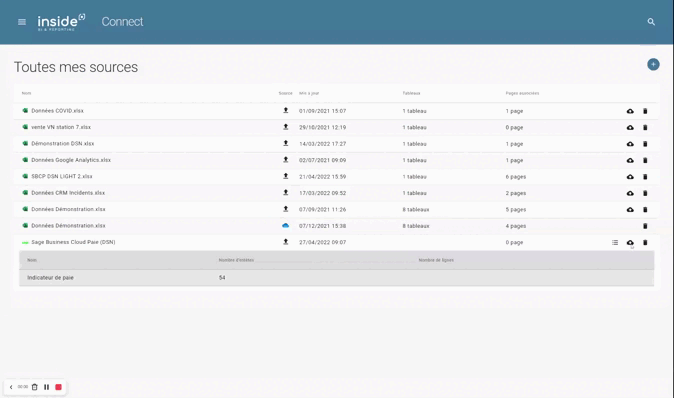Cloud upload icon for SBCP DSN LIGHT 2.xlsx
The image size is (674, 398).
click(630, 177)
